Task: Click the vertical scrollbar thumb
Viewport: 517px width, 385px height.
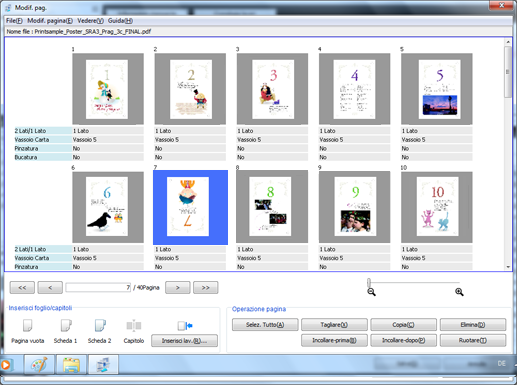Action: point(508,72)
